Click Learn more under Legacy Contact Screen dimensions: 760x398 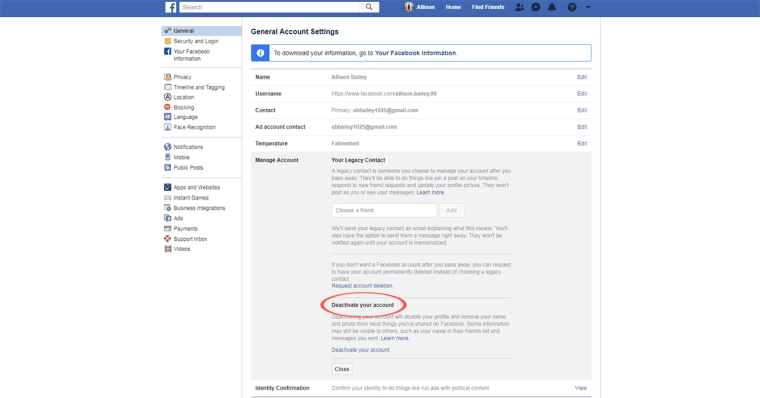pyautogui.click(x=430, y=192)
